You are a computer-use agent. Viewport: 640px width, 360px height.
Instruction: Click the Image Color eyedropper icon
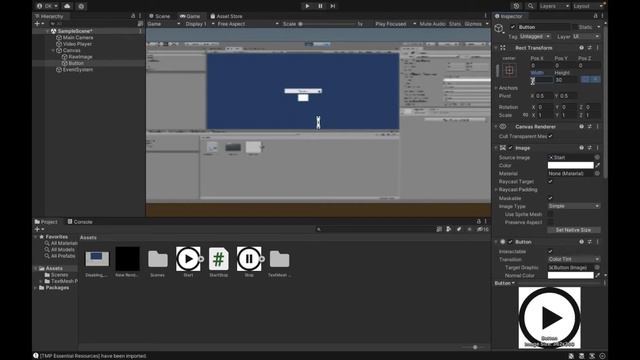pyautogui.click(x=598, y=165)
